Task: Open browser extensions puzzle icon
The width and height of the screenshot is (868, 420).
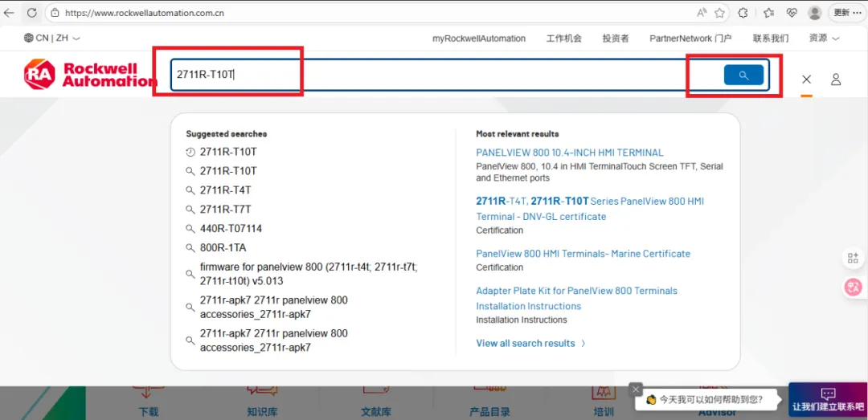Action: click(743, 12)
